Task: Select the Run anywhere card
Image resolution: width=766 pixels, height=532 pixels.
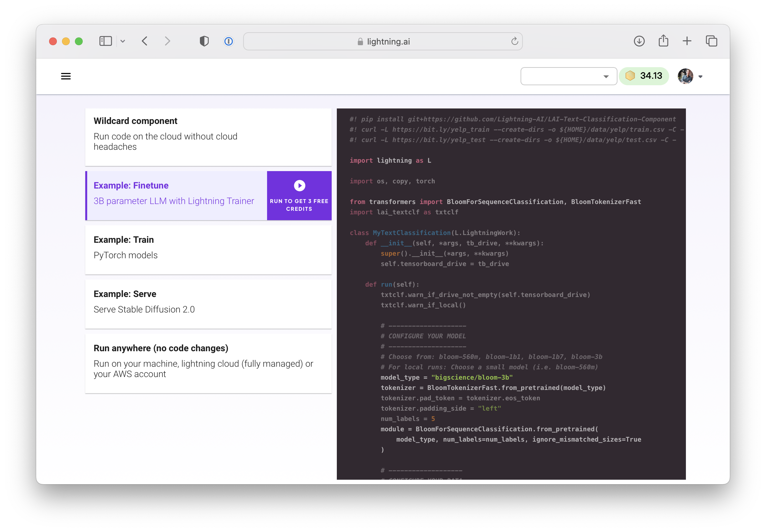Action: click(x=208, y=364)
